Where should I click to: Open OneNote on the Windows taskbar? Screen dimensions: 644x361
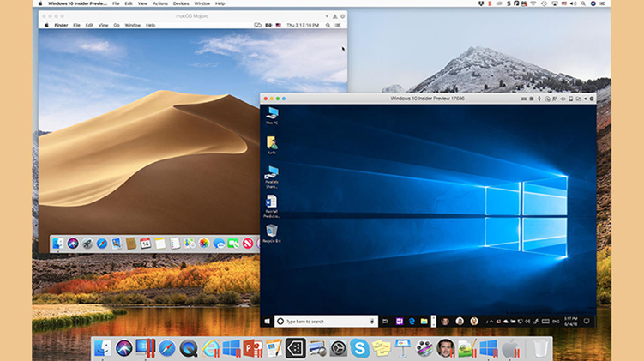pos(400,322)
